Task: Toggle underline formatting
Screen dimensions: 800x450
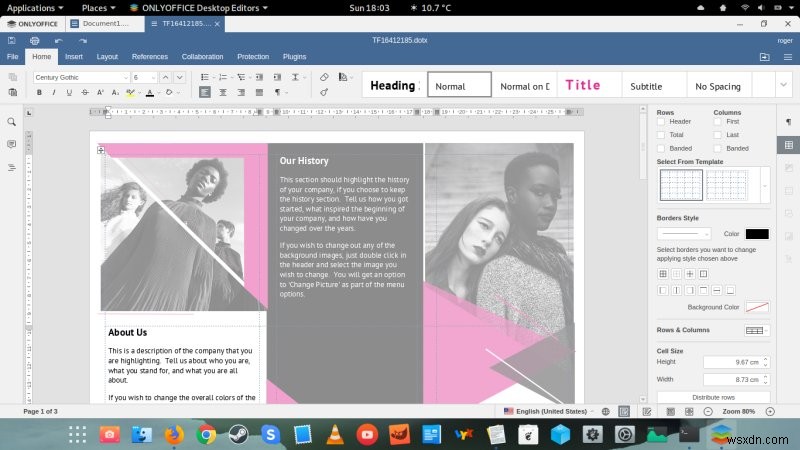Action: click(x=69, y=92)
